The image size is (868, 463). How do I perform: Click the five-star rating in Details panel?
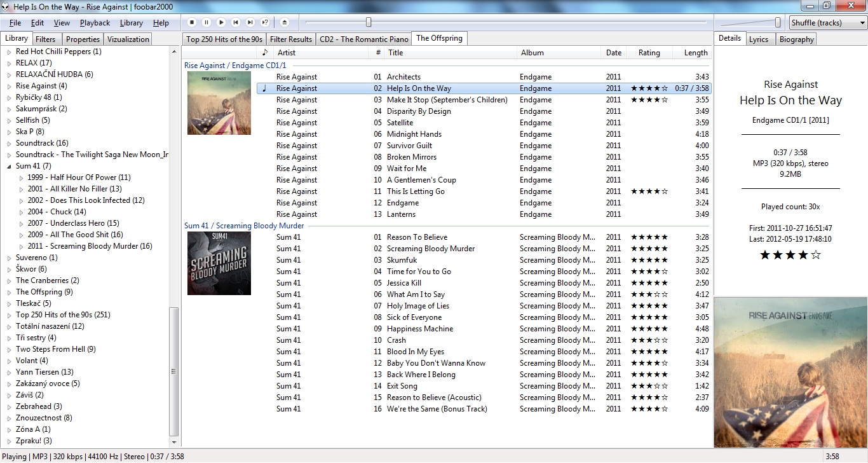[x=790, y=255]
